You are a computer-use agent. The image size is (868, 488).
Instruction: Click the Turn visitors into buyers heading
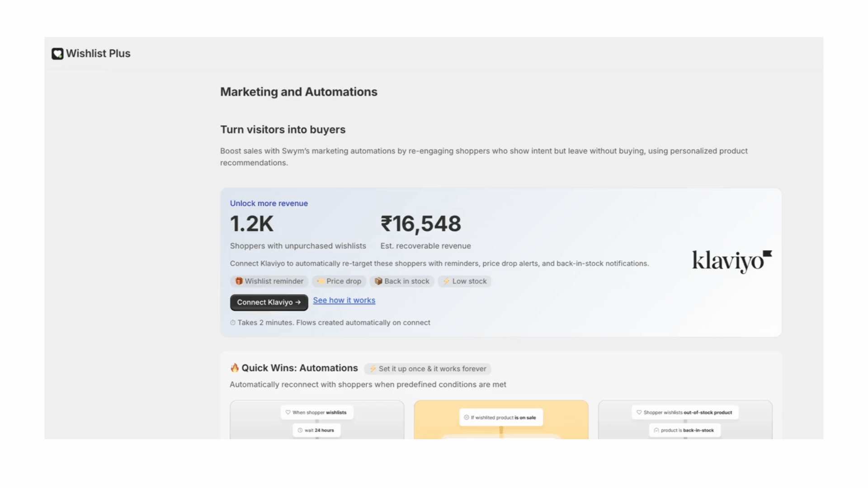pyautogui.click(x=283, y=130)
